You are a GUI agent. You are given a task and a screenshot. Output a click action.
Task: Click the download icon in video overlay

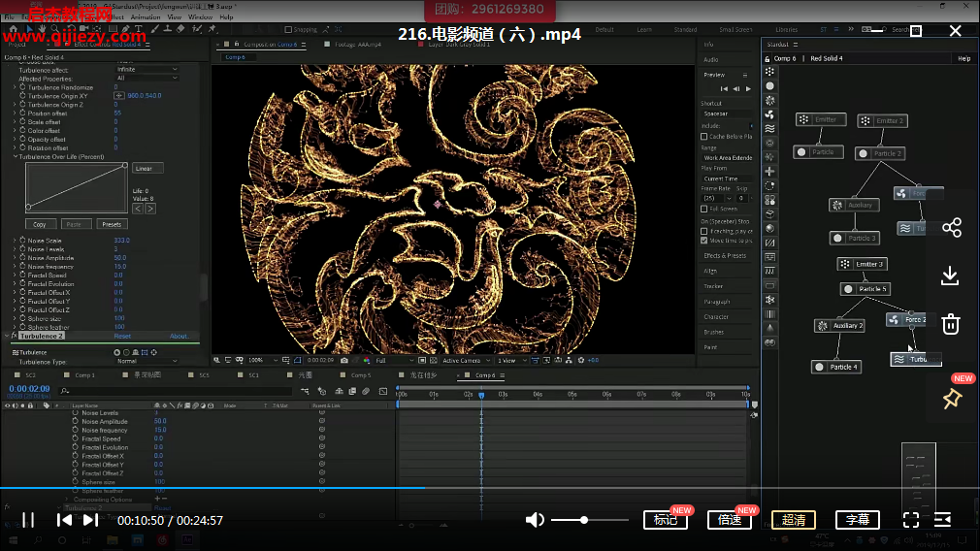(950, 275)
